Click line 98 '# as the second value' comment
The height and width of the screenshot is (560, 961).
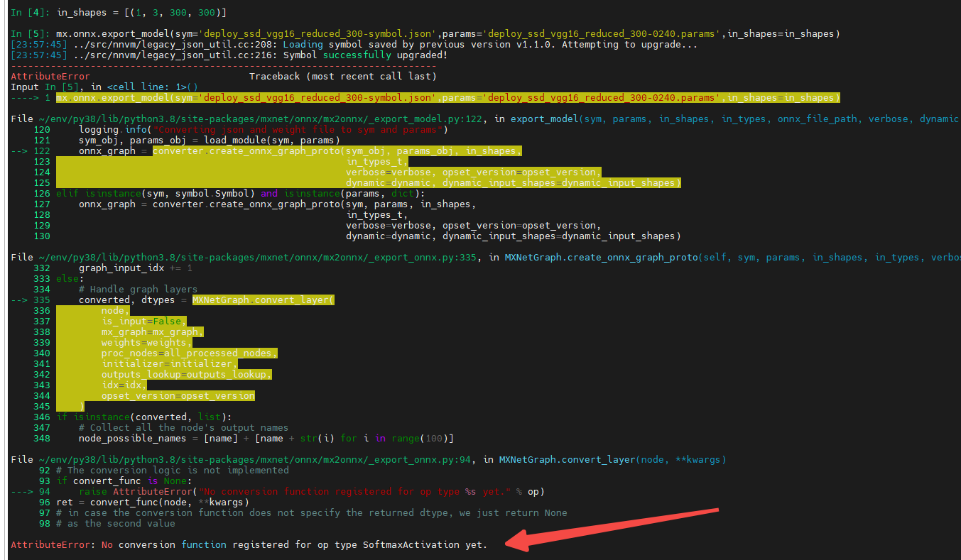coord(116,524)
